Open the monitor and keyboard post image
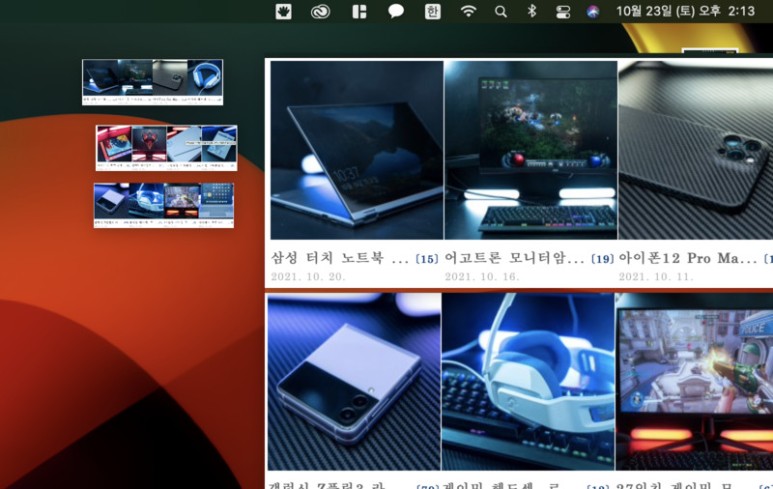 (530, 150)
